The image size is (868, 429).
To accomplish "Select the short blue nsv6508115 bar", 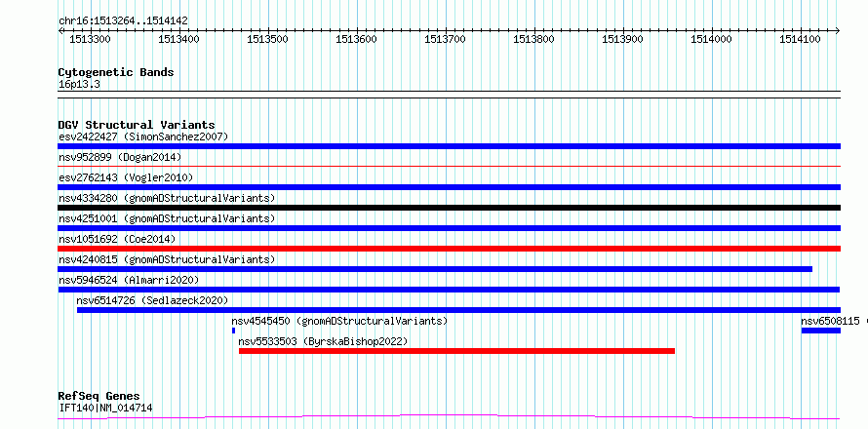I will (x=821, y=331).
